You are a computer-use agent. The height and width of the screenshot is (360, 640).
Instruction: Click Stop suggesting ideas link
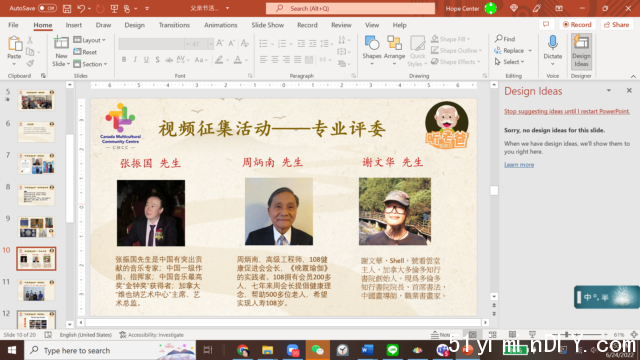coord(567,111)
